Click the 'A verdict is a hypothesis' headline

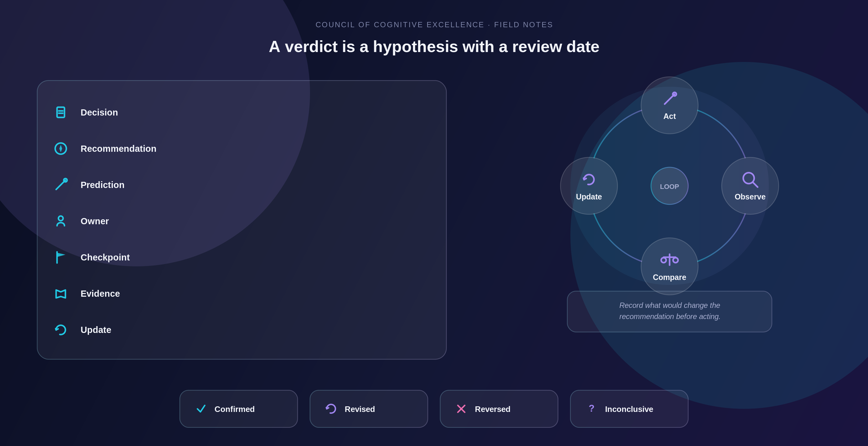(434, 46)
